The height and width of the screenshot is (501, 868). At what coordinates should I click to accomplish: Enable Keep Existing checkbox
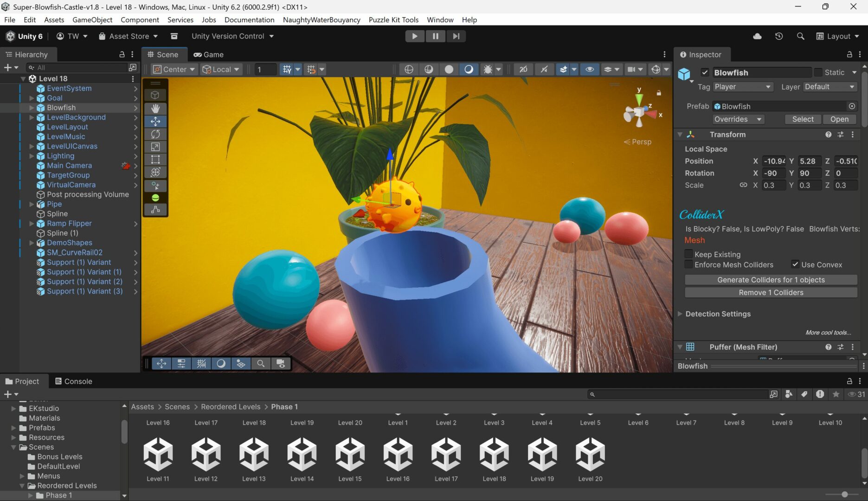[689, 254]
